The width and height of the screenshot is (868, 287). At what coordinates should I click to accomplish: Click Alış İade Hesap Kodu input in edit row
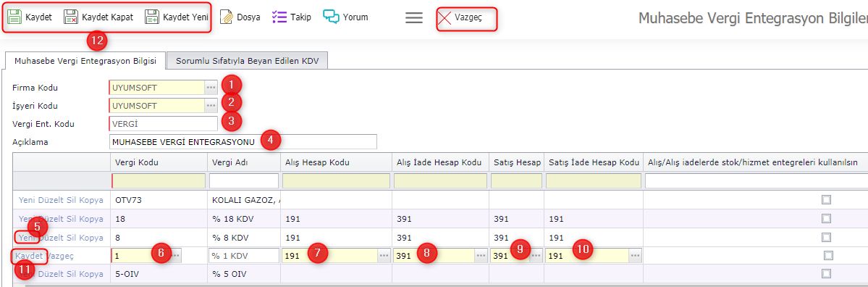point(434,255)
